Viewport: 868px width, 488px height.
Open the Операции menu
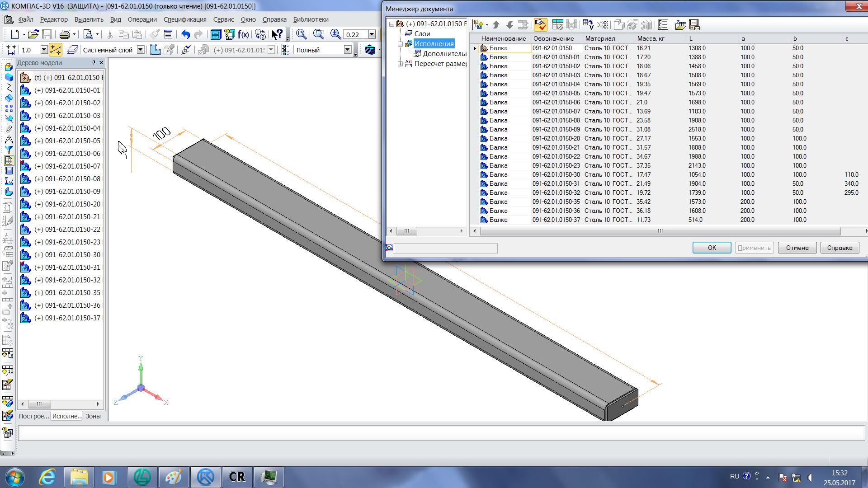click(142, 19)
